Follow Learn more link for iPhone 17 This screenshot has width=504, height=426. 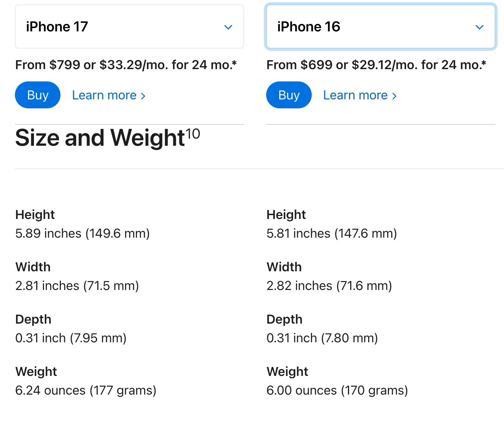pyautogui.click(x=109, y=95)
